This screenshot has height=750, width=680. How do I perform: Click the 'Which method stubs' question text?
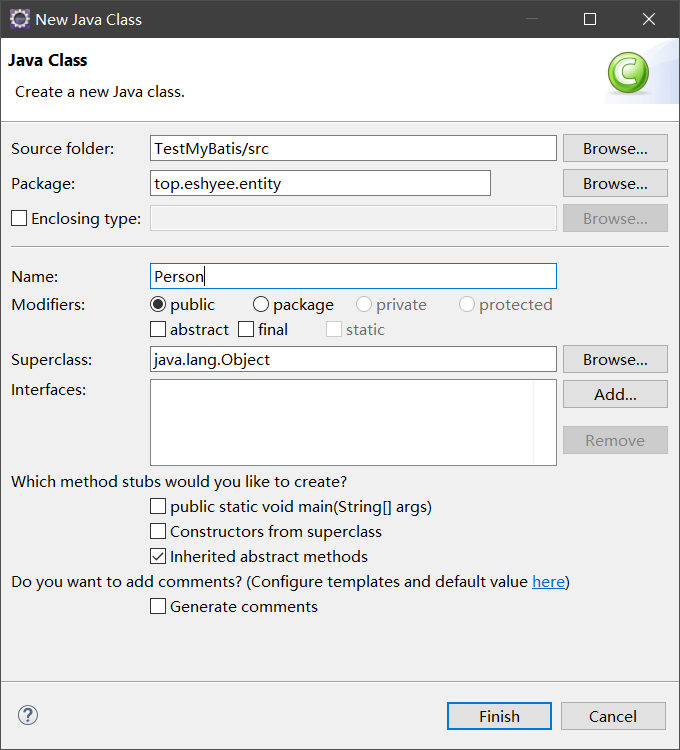point(179,481)
